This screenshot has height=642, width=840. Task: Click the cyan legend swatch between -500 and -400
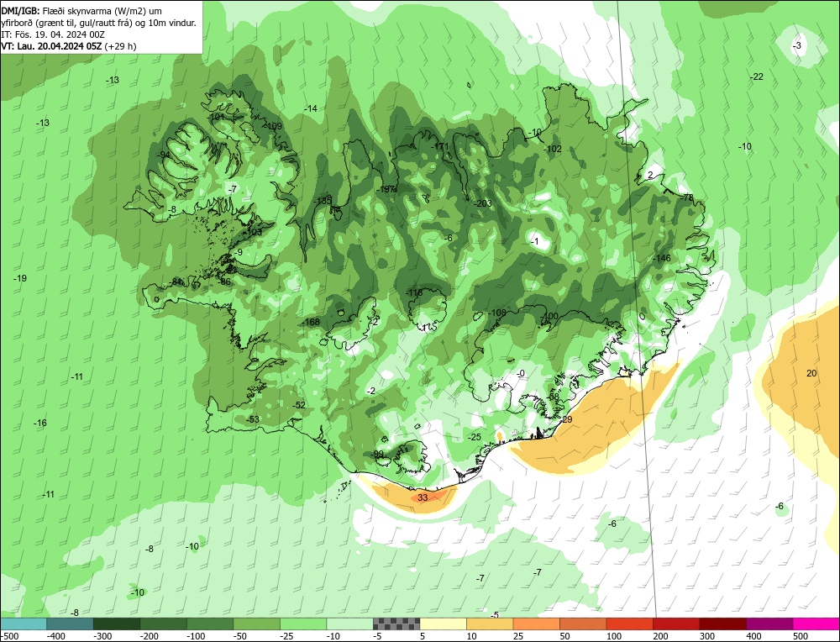pos(23,624)
